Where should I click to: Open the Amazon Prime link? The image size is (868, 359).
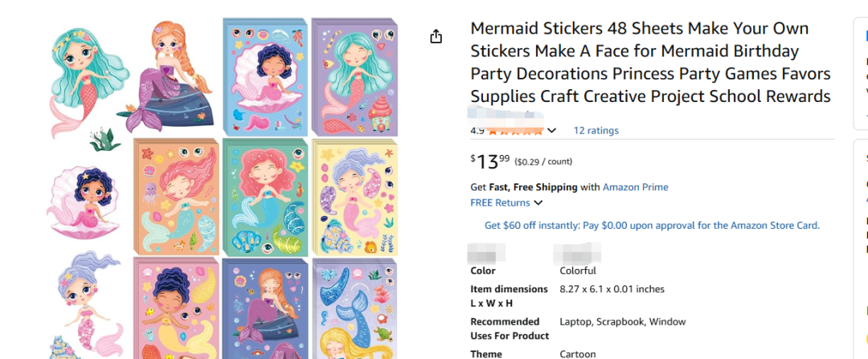635,187
